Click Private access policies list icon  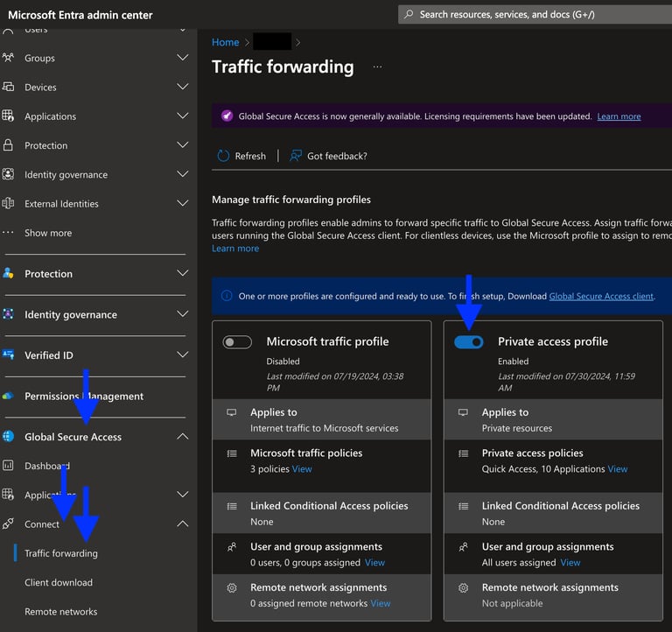click(463, 453)
